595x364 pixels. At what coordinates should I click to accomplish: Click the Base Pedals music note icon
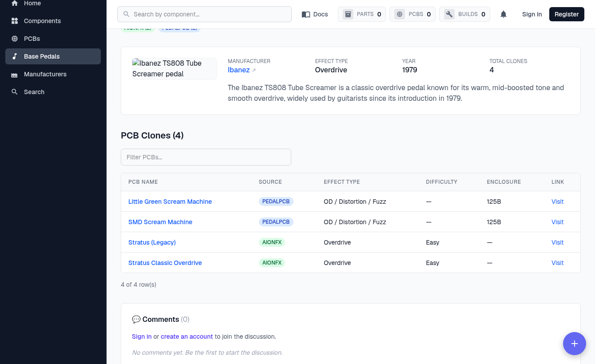point(15,56)
